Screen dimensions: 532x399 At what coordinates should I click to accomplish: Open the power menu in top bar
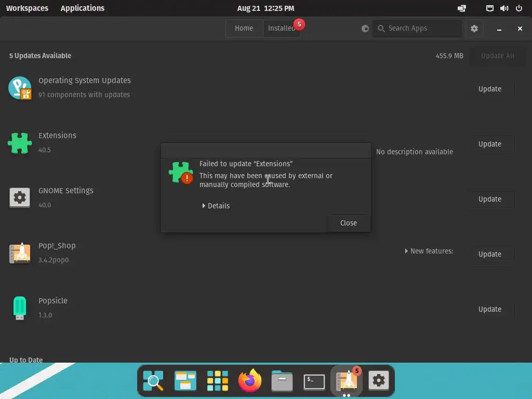[519, 8]
